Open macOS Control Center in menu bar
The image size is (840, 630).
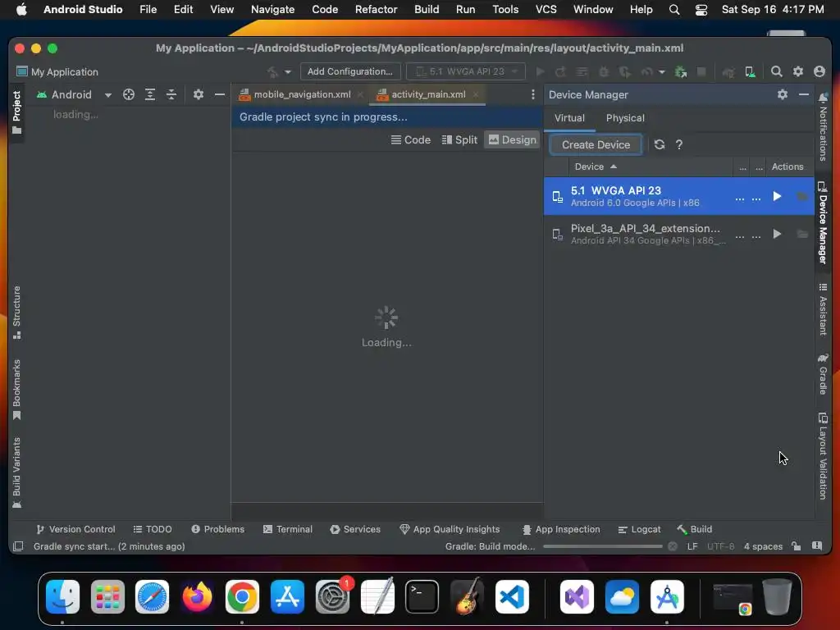coord(701,10)
